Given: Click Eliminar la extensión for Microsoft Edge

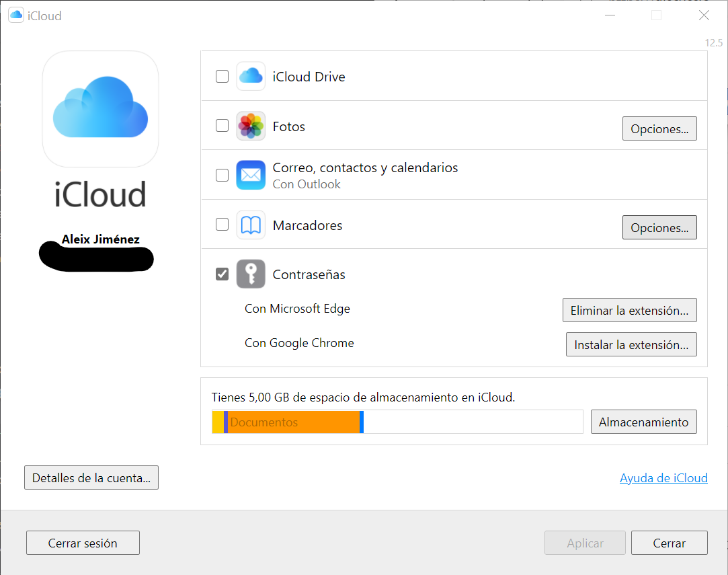Looking at the screenshot, I should pyautogui.click(x=630, y=310).
